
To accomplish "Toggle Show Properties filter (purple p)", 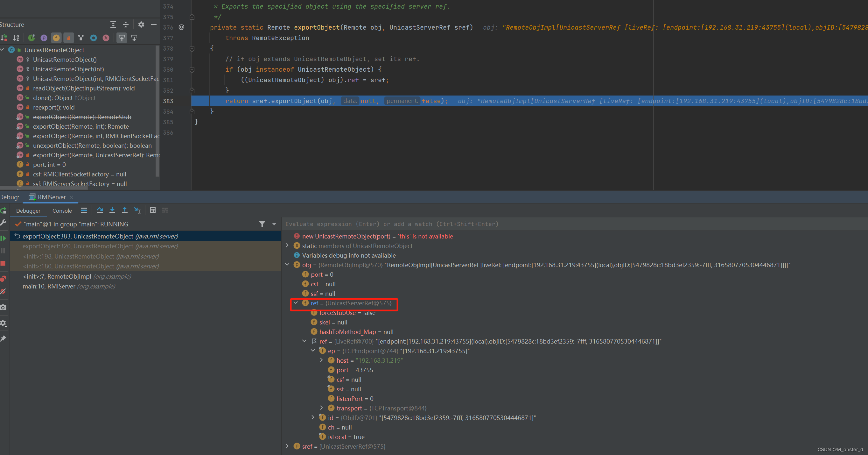I will click(x=44, y=38).
